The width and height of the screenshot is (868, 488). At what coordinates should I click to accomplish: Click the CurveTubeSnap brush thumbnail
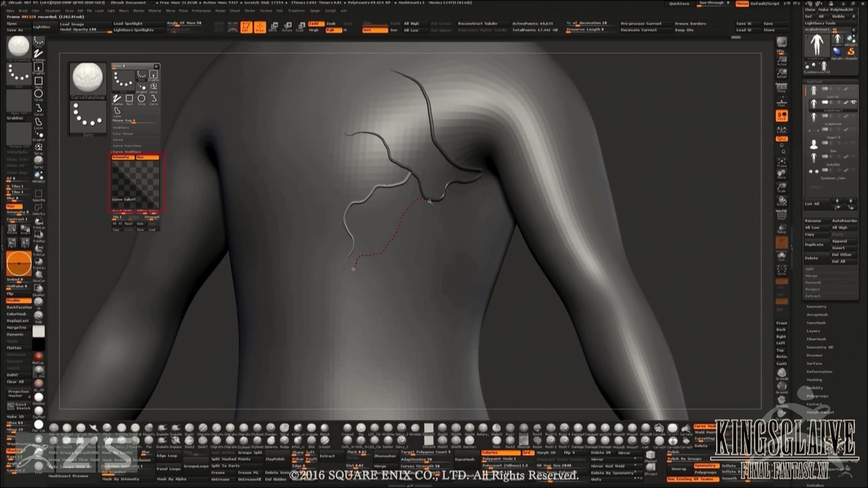[x=88, y=81]
